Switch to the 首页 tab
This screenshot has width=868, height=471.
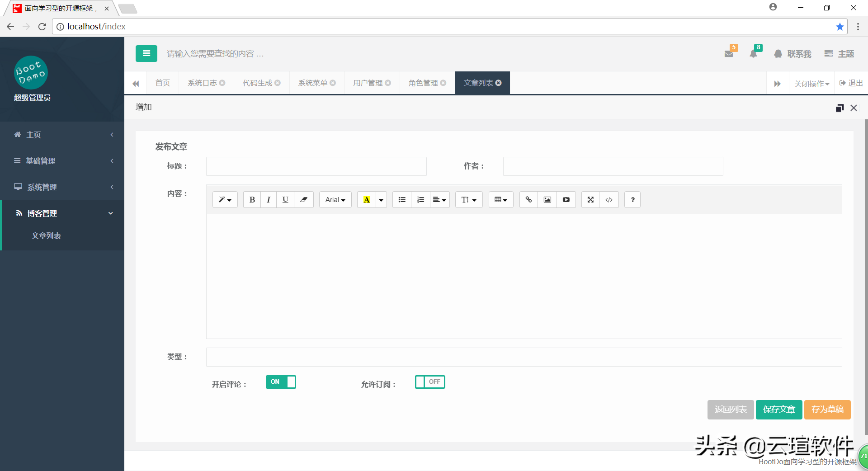[163, 83]
